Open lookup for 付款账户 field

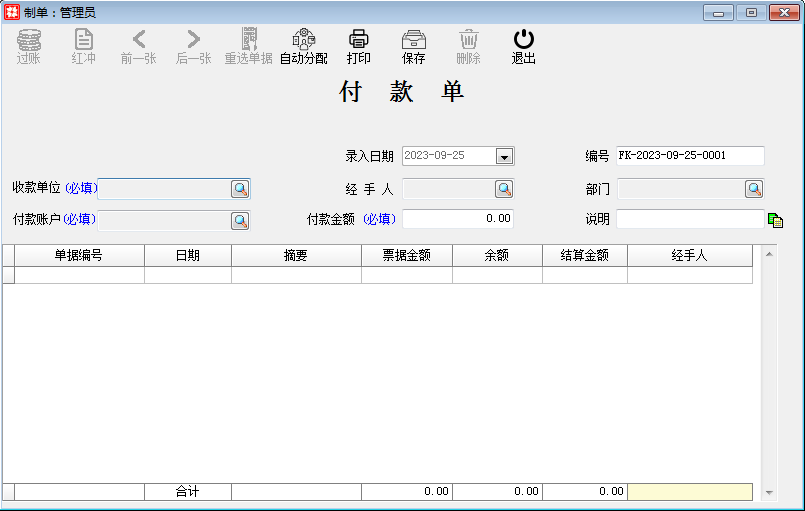[240, 220]
